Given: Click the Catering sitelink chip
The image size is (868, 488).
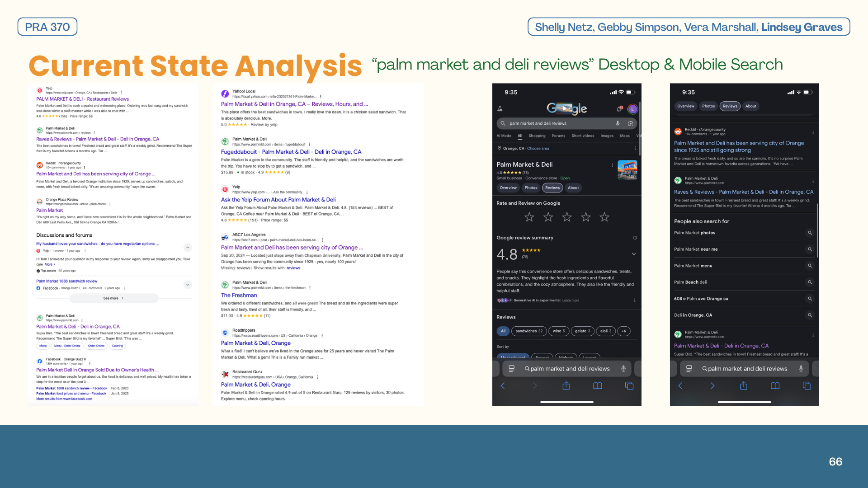Looking at the screenshot, I should click(x=118, y=346).
